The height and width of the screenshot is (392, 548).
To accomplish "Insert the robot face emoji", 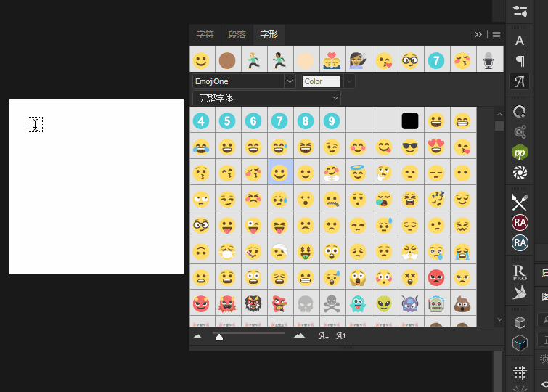I will point(436,303).
